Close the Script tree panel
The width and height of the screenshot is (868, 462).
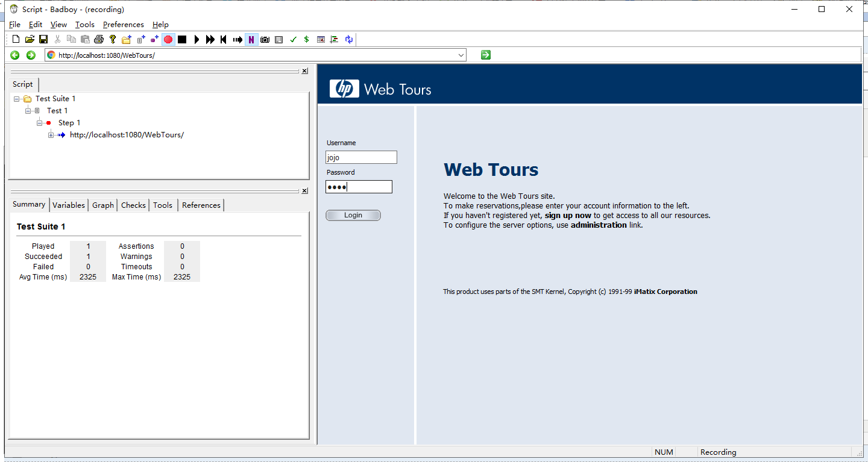point(304,71)
